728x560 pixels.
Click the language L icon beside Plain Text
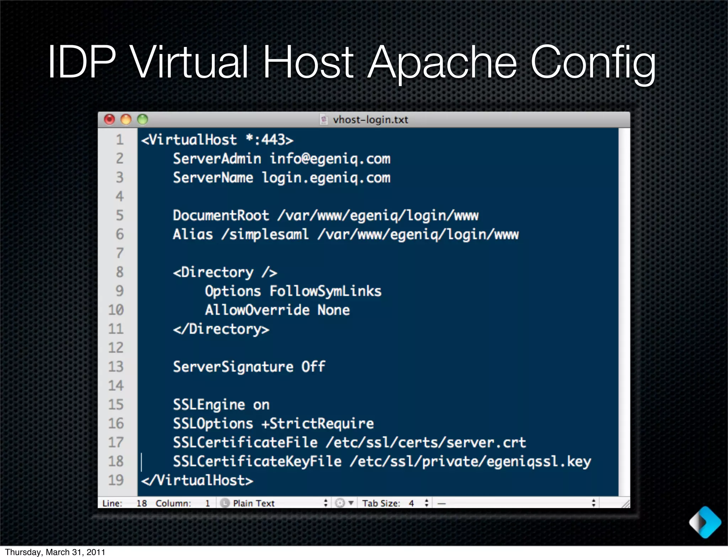pyautogui.click(x=224, y=503)
